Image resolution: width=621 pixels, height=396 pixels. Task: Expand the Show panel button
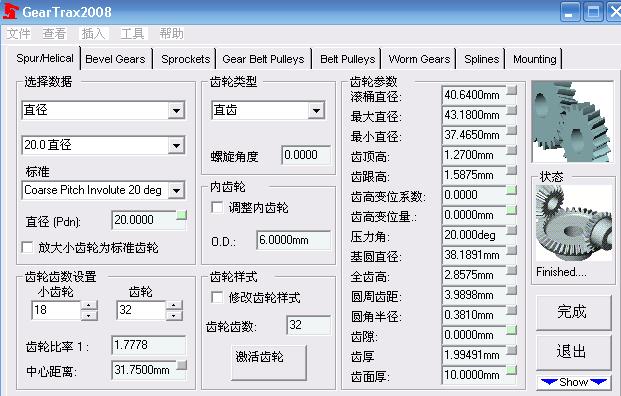pos(574,382)
